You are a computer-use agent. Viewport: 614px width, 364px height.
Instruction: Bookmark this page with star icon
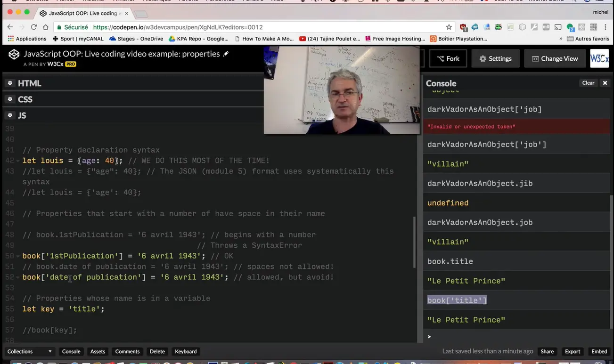(x=449, y=27)
